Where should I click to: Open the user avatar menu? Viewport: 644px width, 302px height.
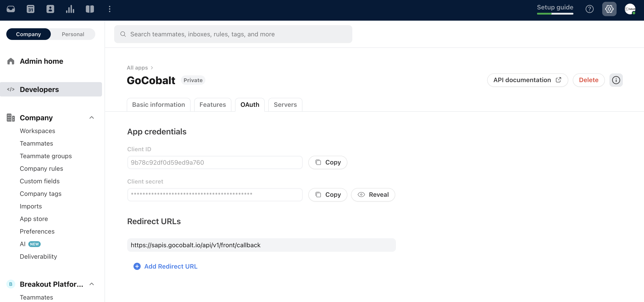pos(630,9)
